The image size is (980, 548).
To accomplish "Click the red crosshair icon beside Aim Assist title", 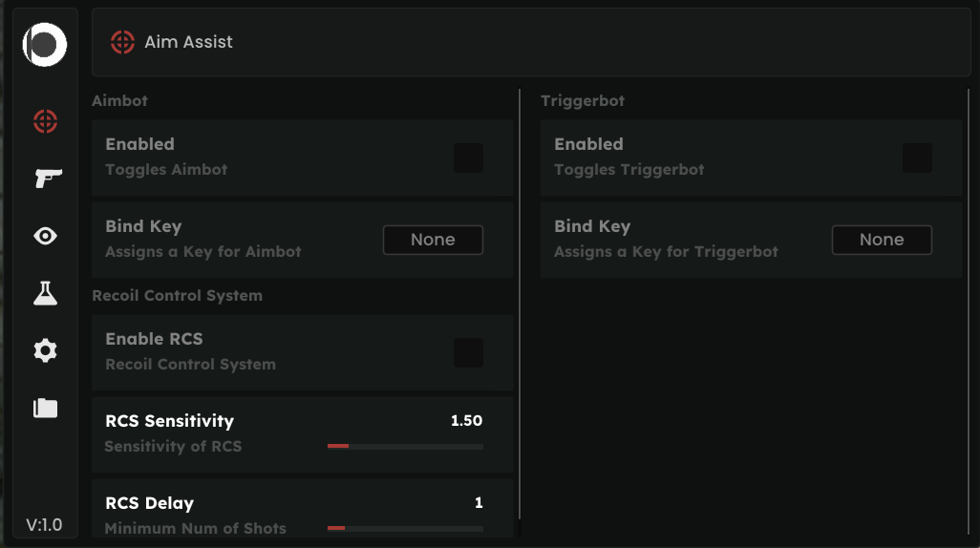I will pyautogui.click(x=122, y=42).
